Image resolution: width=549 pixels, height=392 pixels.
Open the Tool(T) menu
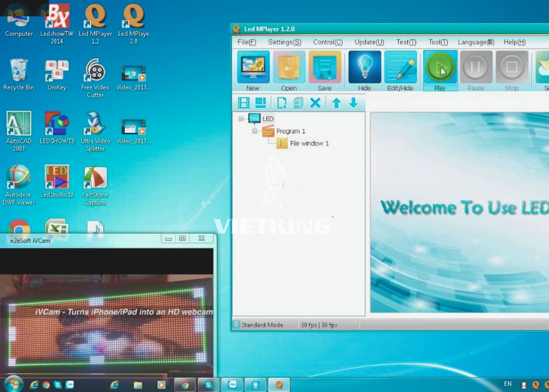(x=438, y=42)
